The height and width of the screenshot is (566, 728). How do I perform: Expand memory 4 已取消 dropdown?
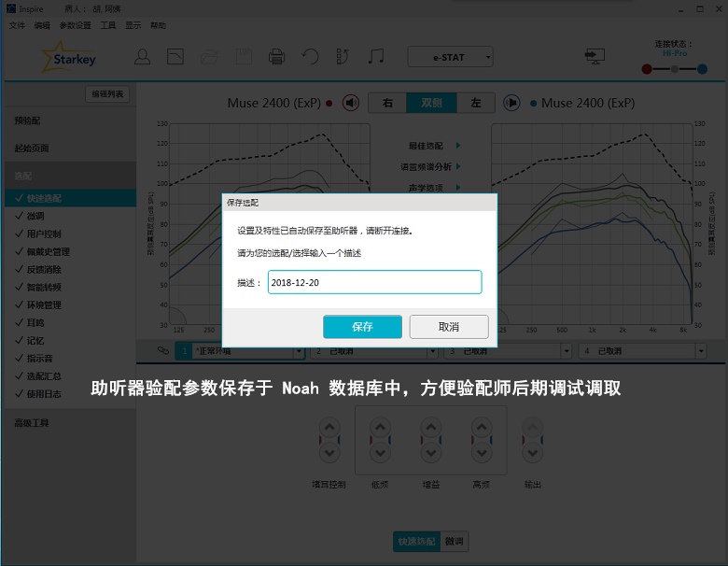700,352
